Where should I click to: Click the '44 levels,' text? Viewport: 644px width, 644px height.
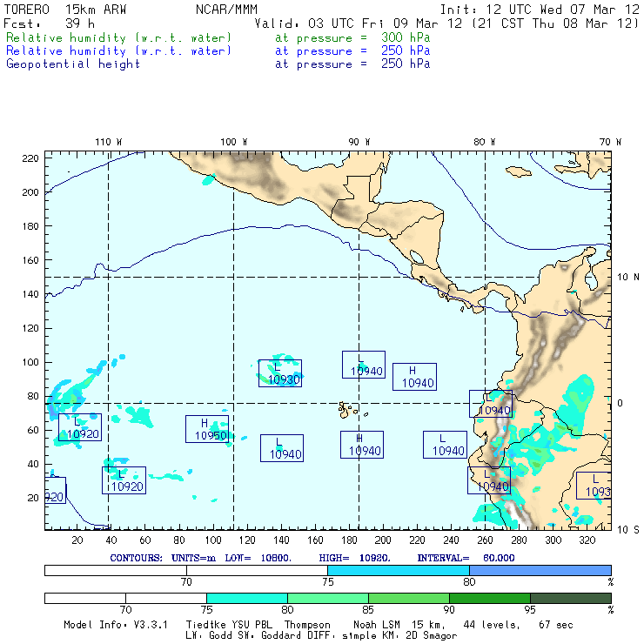click(492, 625)
